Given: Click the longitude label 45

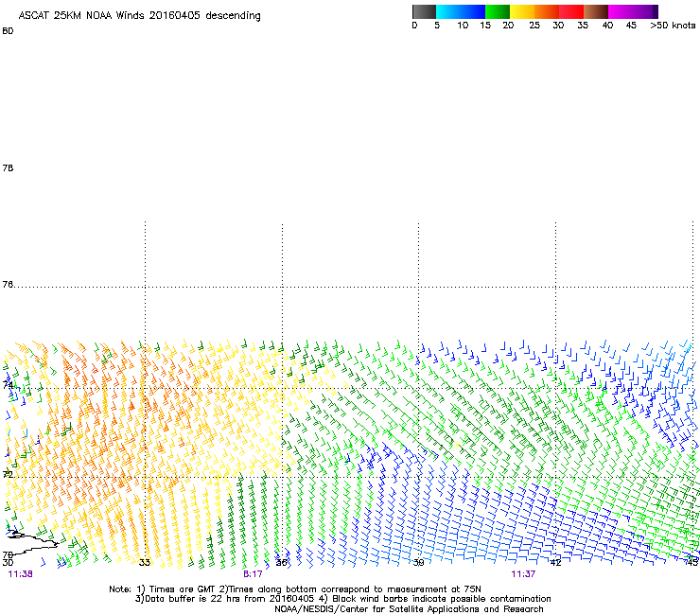Looking at the screenshot, I should 692,562.
